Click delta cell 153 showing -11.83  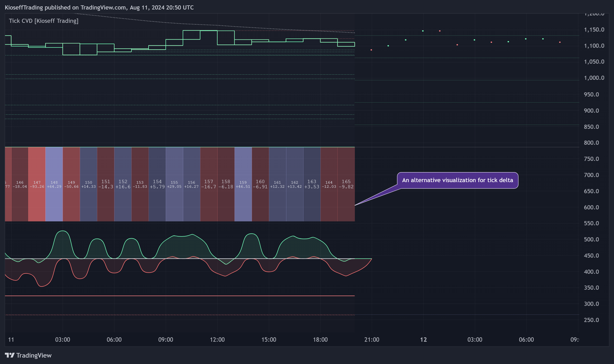(140, 184)
